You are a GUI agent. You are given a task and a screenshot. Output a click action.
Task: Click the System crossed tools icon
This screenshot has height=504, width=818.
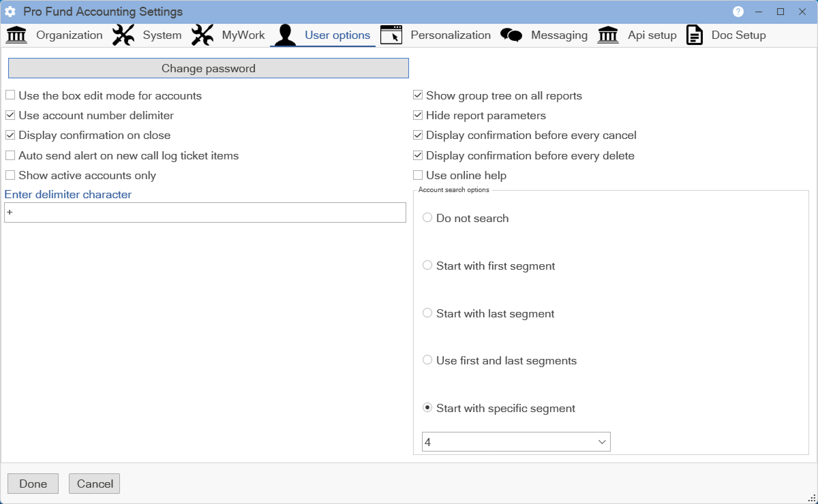point(123,35)
